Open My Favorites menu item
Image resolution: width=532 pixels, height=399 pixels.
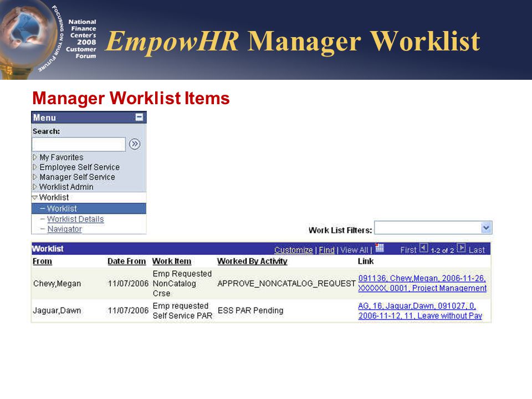[62, 157]
